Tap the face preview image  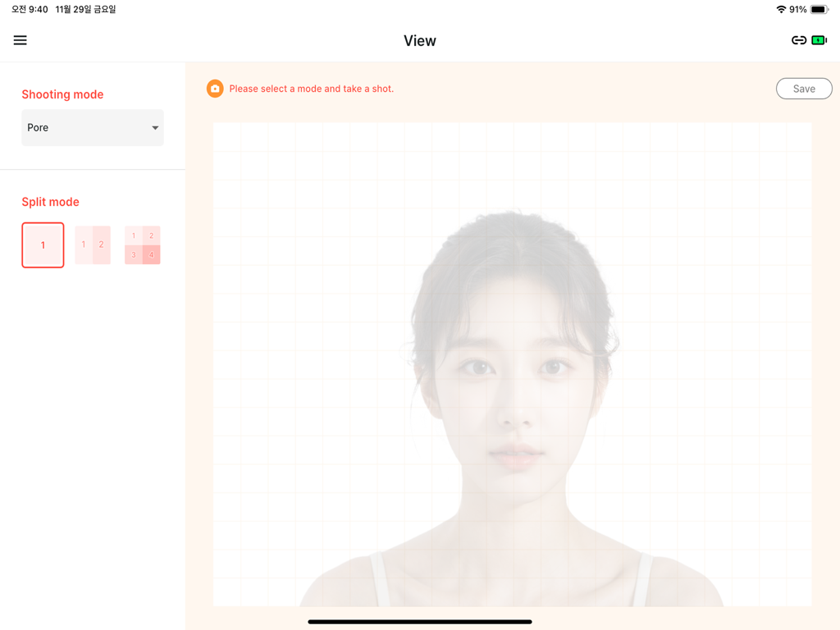tap(512, 365)
